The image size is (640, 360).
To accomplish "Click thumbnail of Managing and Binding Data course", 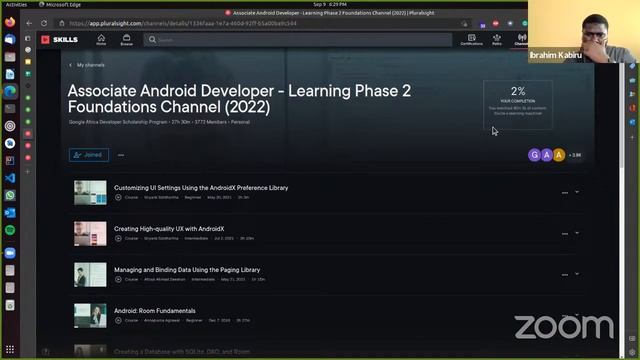I will point(90,275).
